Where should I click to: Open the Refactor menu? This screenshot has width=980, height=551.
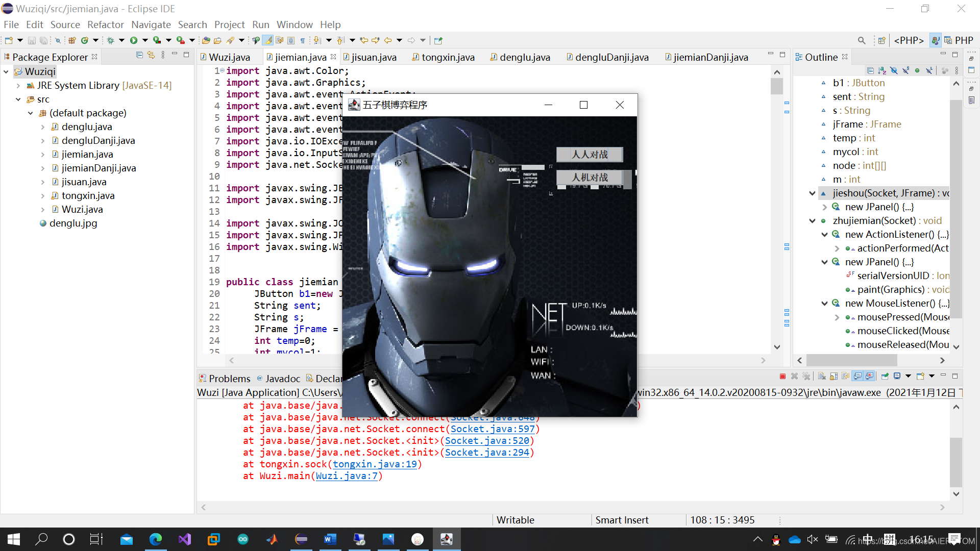tap(105, 24)
